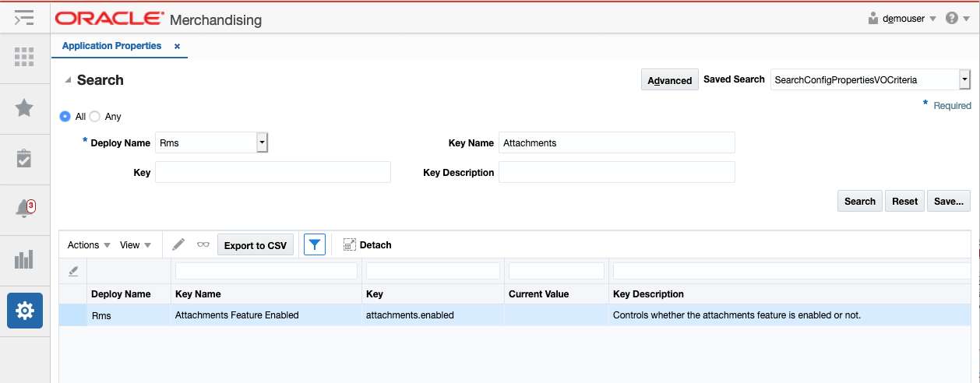This screenshot has height=383, width=980.
Task: Open the Deploy Name dropdown
Action: [262, 142]
